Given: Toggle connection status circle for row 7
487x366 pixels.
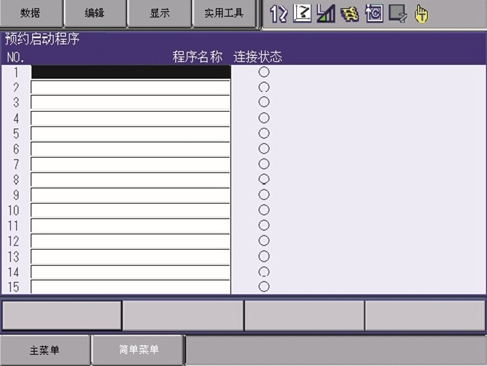Looking at the screenshot, I should pyautogui.click(x=264, y=164).
